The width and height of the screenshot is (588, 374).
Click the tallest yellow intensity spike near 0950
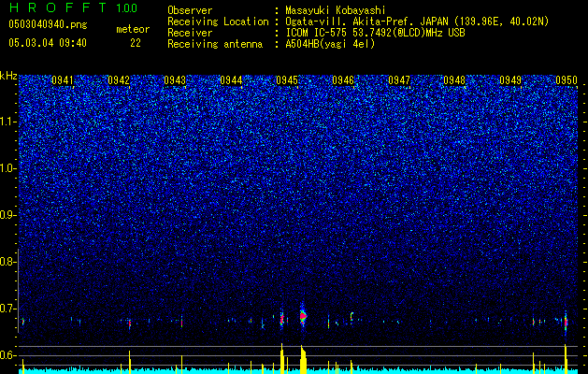pos(566,358)
